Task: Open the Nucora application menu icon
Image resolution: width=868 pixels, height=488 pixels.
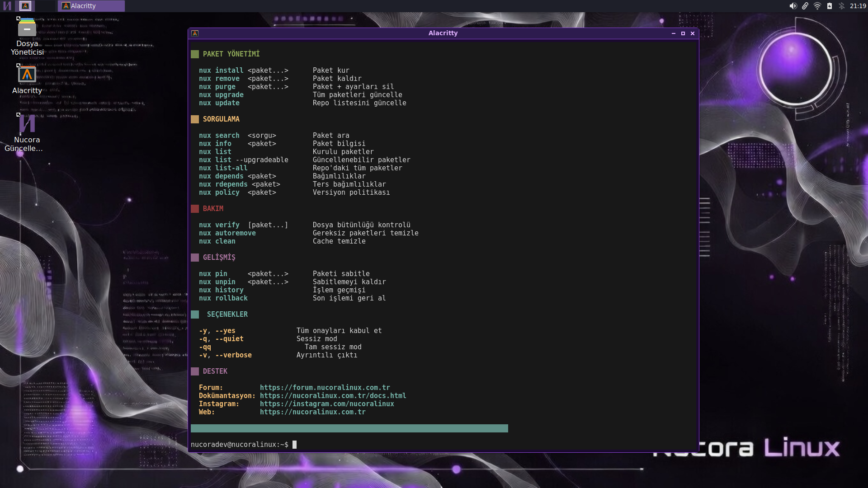Action: pyautogui.click(x=7, y=6)
